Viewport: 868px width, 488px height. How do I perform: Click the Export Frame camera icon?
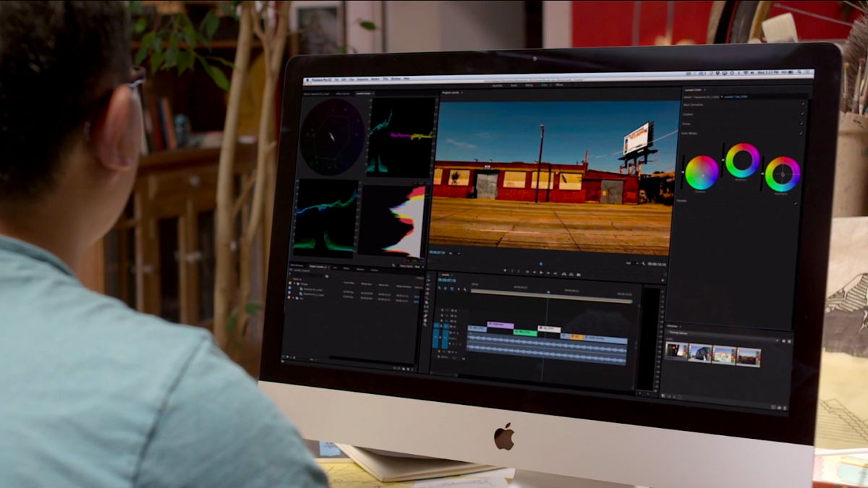(x=579, y=275)
